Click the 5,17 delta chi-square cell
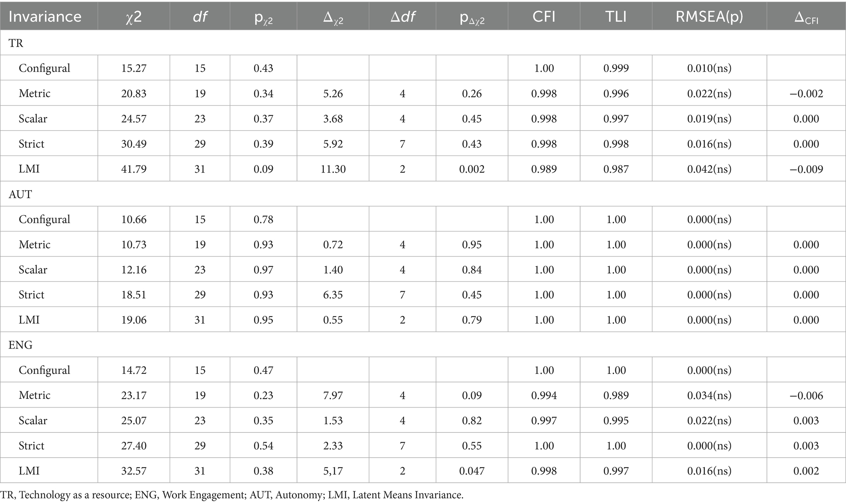Screen dimensions: 846x504 tap(333, 471)
